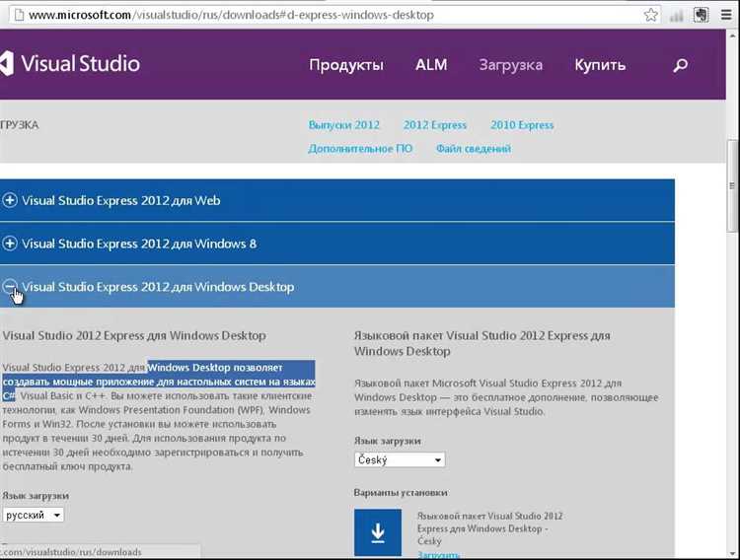Click the Язык загрузки label above русский

[36, 495]
